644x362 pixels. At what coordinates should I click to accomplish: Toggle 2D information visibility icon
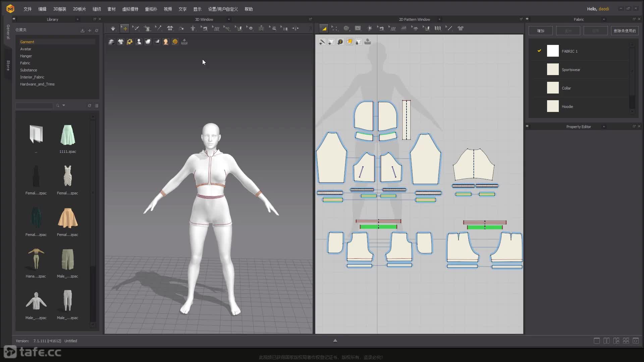click(340, 42)
